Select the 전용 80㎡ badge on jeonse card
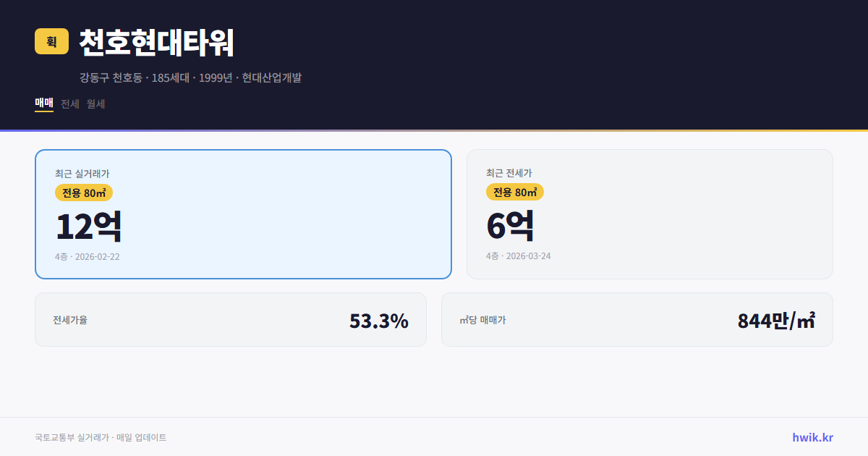 (514, 193)
